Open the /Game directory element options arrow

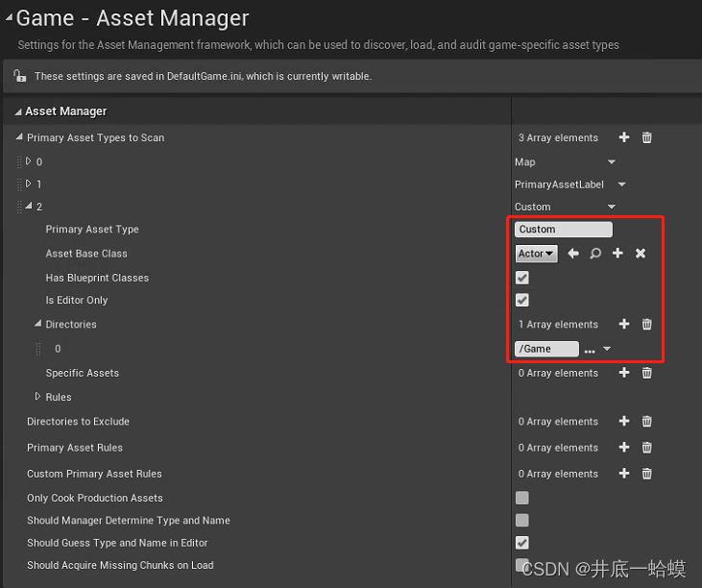tap(607, 349)
